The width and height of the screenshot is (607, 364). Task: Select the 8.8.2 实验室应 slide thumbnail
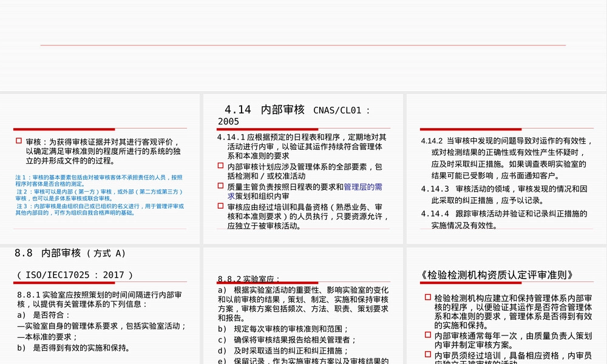303,306
